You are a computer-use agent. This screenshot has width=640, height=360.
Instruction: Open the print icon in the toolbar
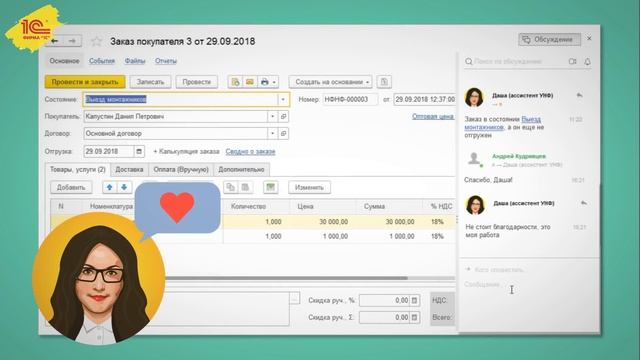(264, 82)
